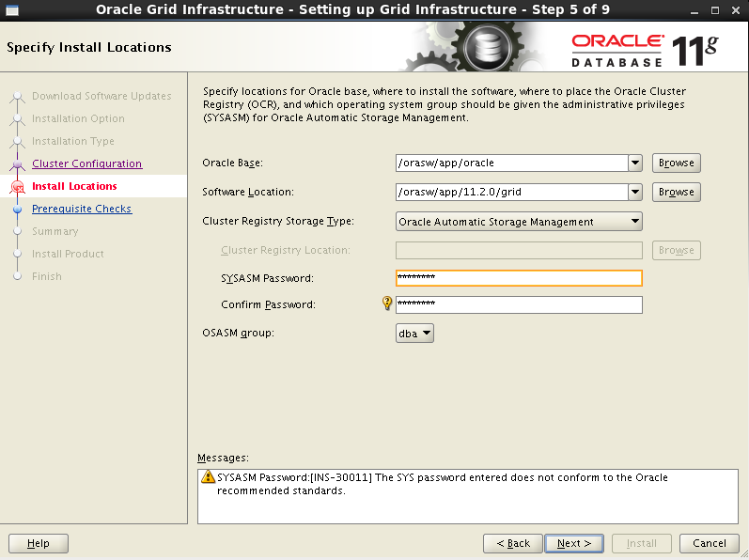Click the Messages label
This screenshot has width=749, height=560.
point(223,458)
